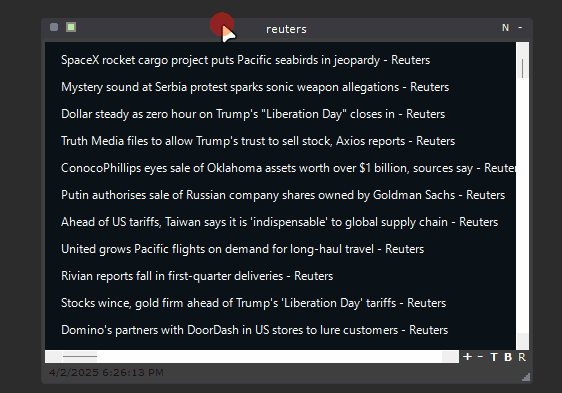The width and height of the screenshot is (562, 393).
Task: Click the horizontal scrollbar thumb
Action: click(x=80, y=357)
